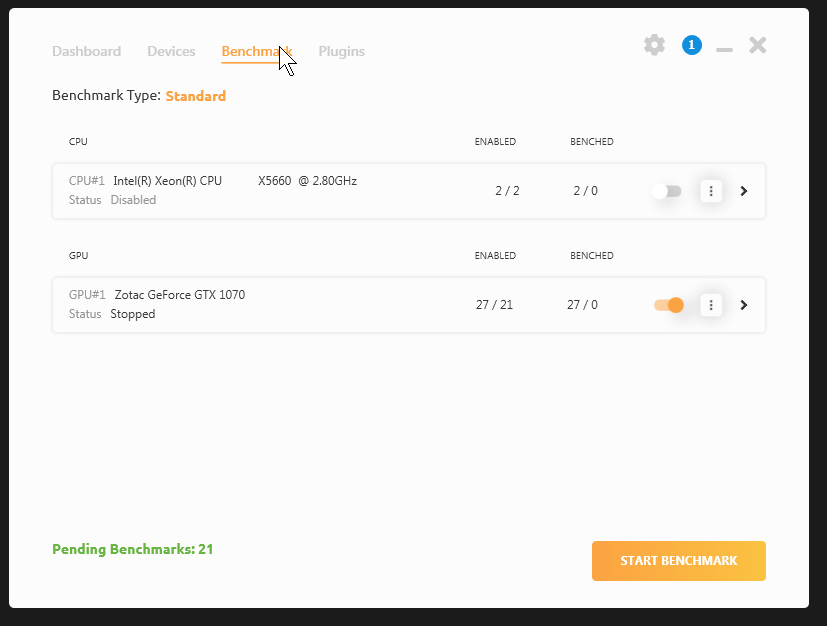This screenshot has width=827, height=626.
Task: Open the notifications badge showing 1
Action: click(691, 45)
